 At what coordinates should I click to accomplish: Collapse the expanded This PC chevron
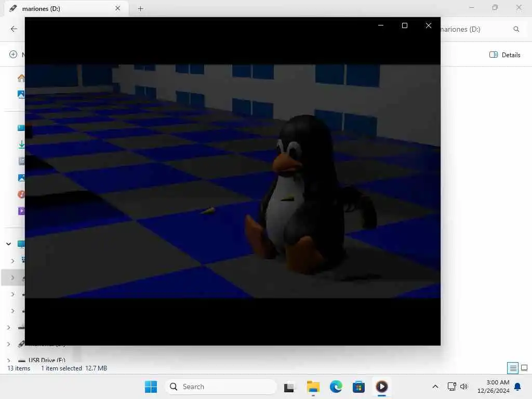pos(8,244)
